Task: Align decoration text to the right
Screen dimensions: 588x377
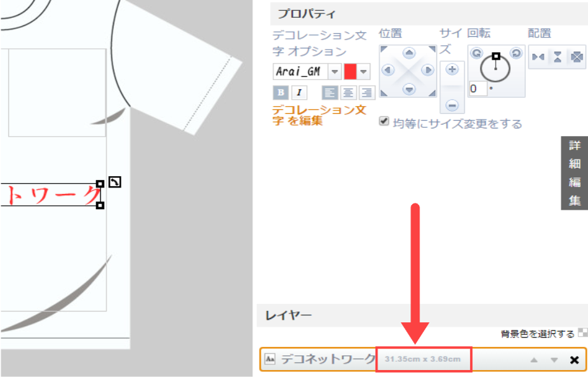Action: (366, 93)
